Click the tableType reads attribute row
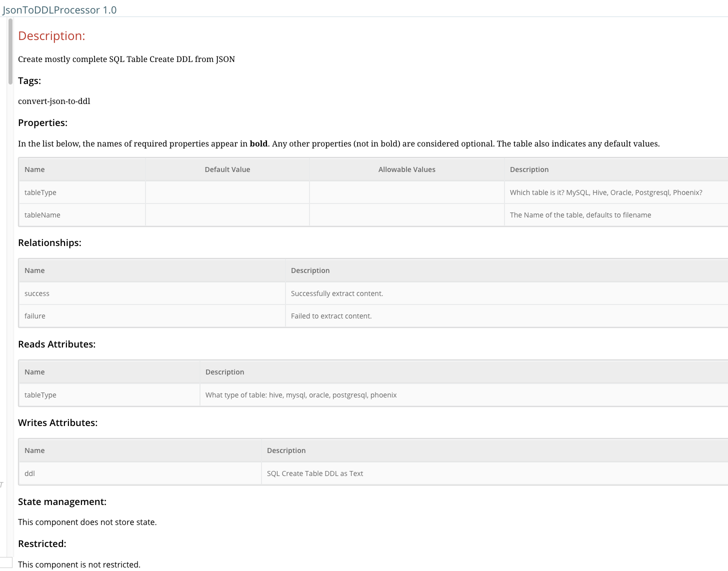This screenshot has width=728, height=571. coord(40,394)
